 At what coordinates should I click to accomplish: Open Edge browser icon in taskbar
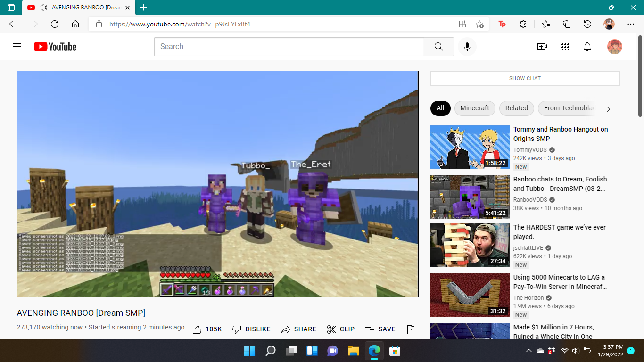point(374,351)
